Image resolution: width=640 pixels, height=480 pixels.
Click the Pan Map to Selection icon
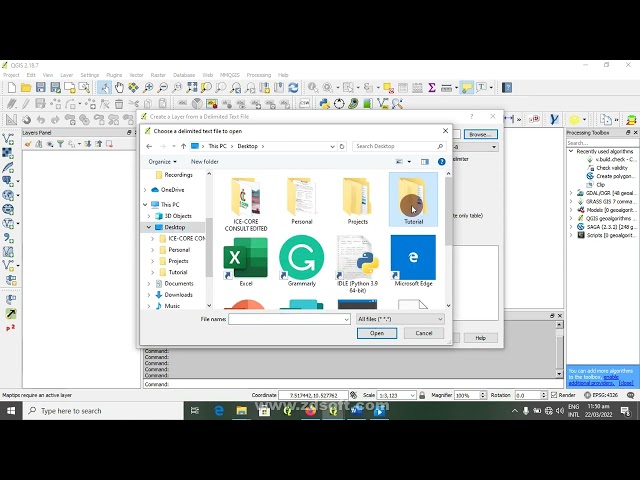coord(133,87)
